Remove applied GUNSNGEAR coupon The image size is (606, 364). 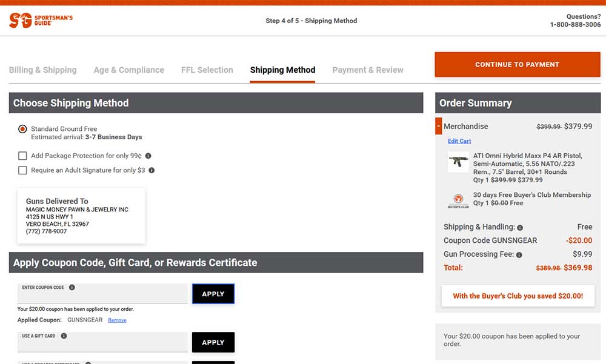pyautogui.click(x=117, y=320)
